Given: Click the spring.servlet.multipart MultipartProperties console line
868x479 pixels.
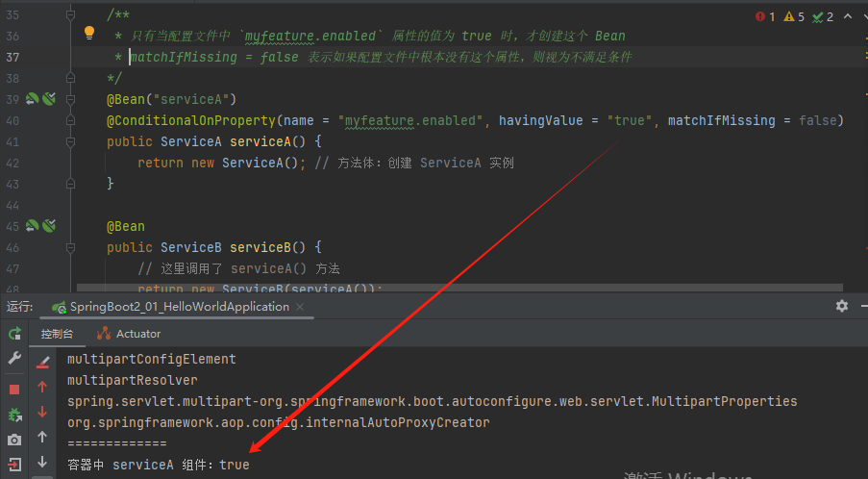Looking at the screenshot, I should [x=433, y=401].
